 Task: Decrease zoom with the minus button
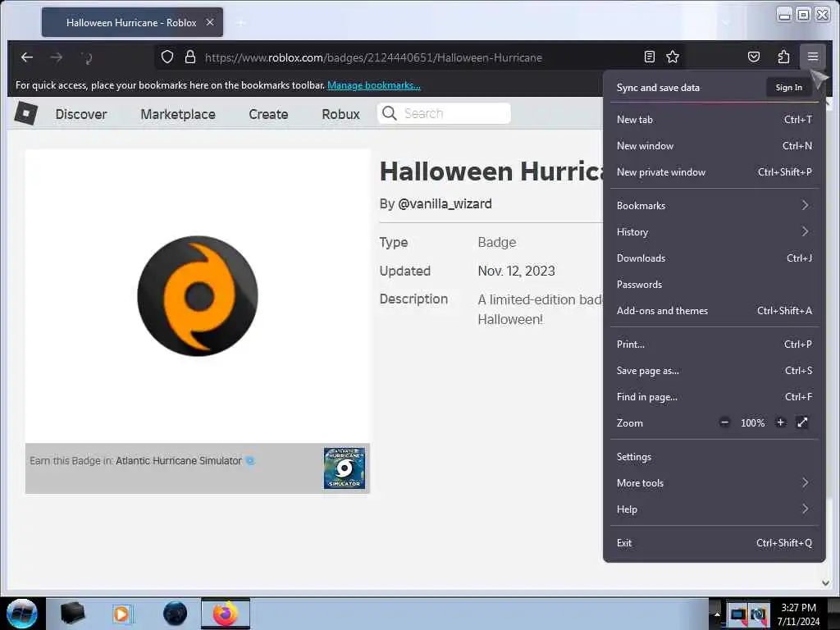click(725, 422)
